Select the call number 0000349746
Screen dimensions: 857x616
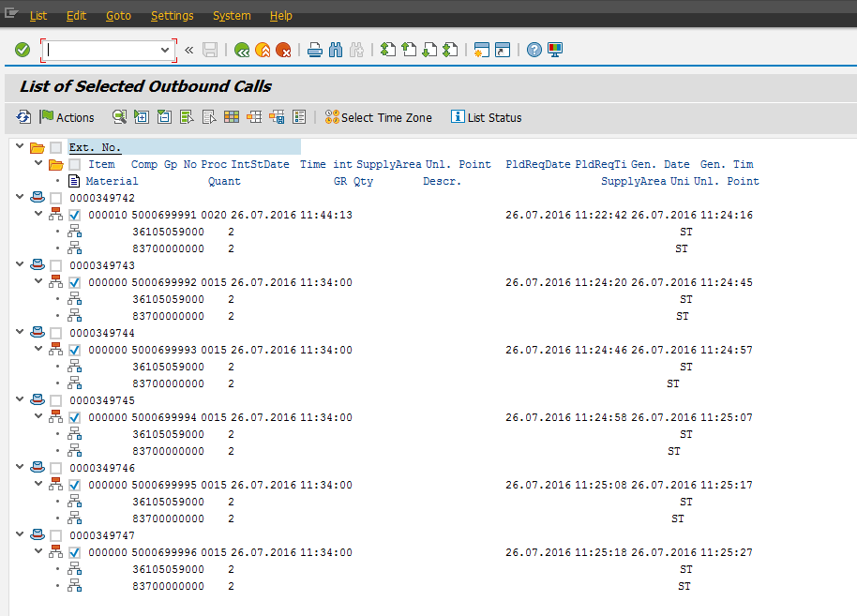pyautogui.click(x=102, y=469)
